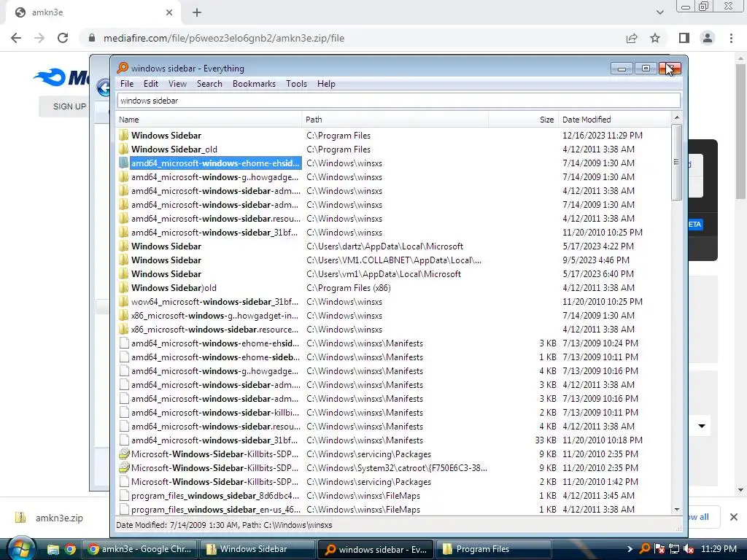747x560 pixels.
Task: Click the Everything search box containing windows sidebar
Action: click(x=399, y=101)
